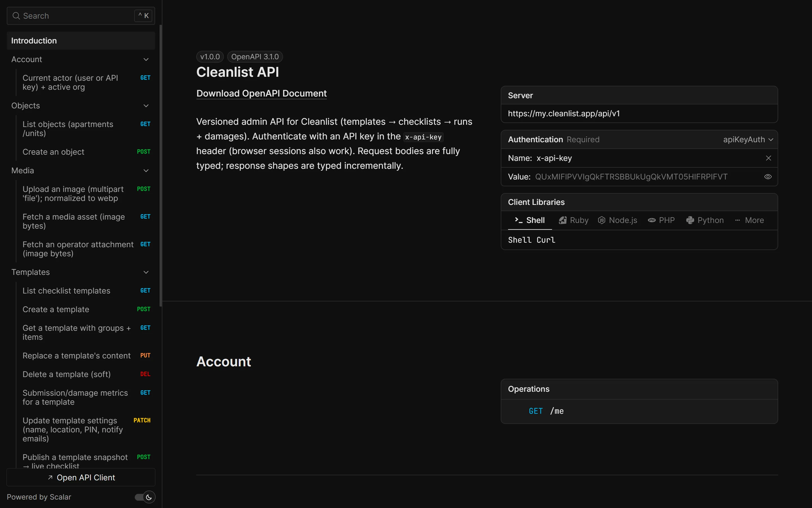Click the Shell prompt icon

tap(519, 220)
